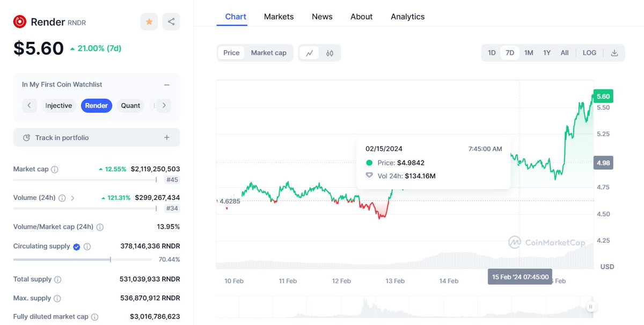This screenshot has height=325, width=644.
Task: Set chart range to 1M
Action: point(529,53)
